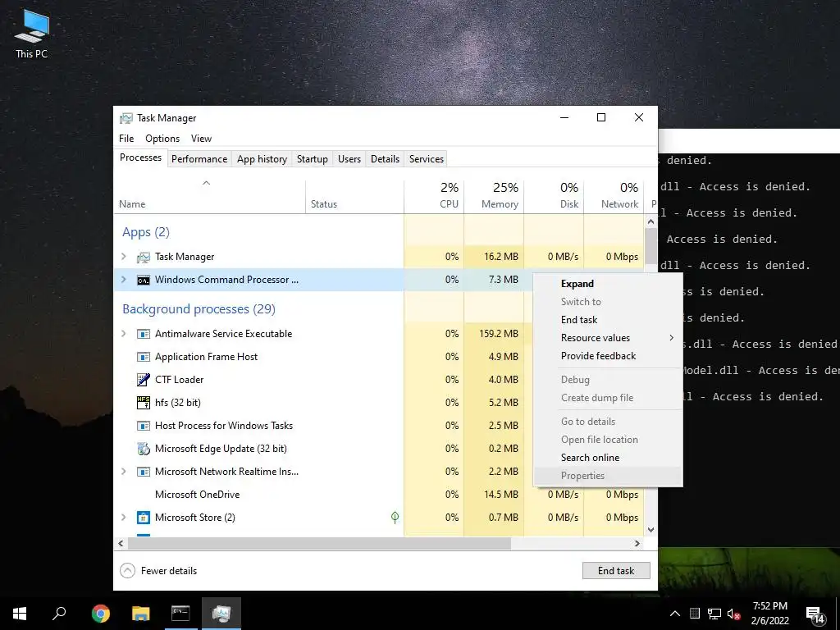
Task: Click horizontal scrollbar right arrow
Action: pos(637,544)
